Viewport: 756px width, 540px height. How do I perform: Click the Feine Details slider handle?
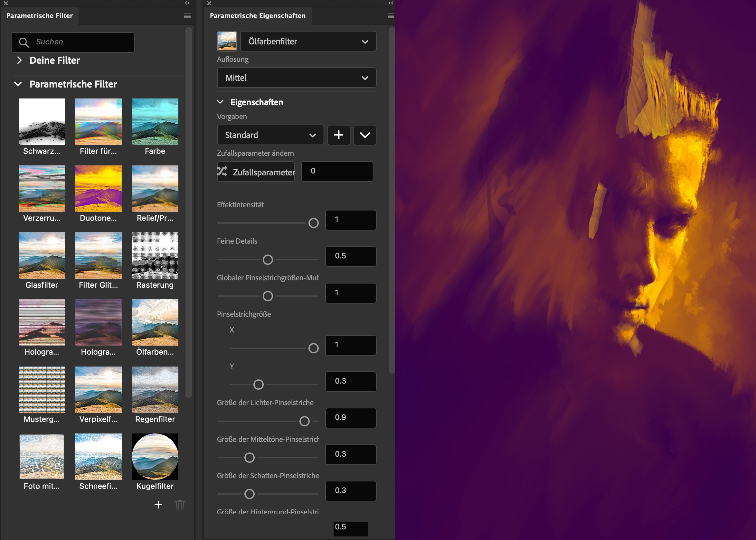coord(268,260)
